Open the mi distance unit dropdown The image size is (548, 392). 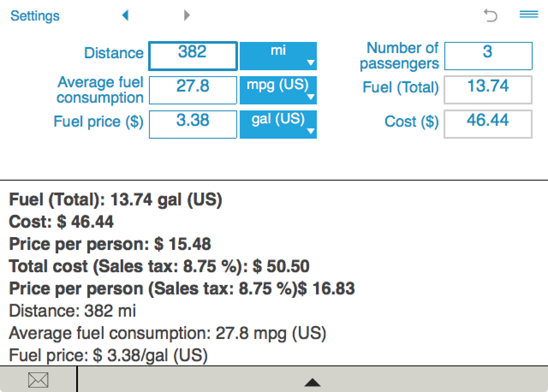(x=278, y=56)
